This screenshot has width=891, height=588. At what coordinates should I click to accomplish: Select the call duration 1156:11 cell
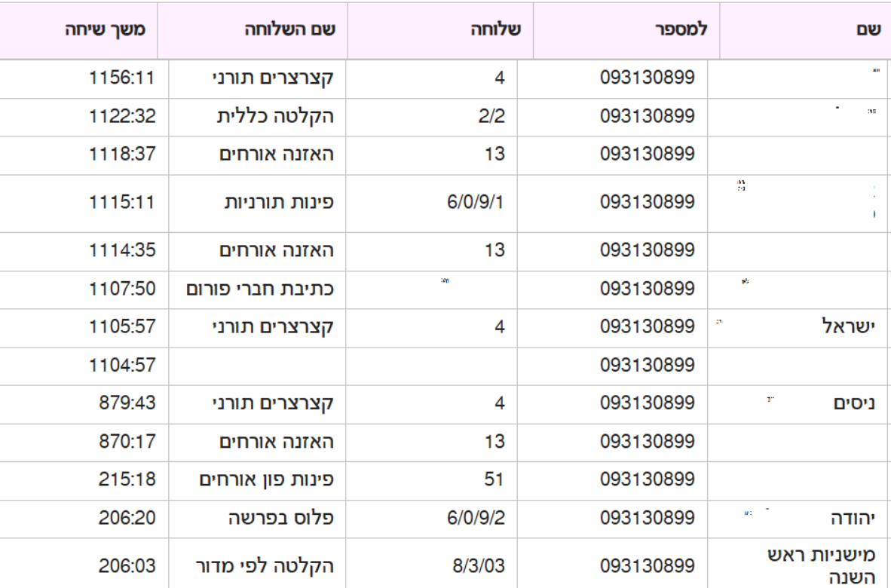pyautogui.click(x=121, y=77)
